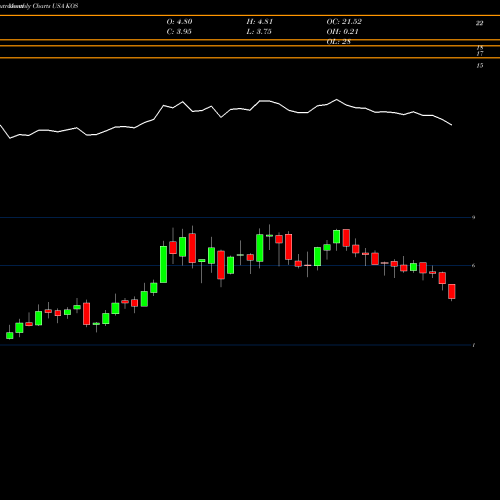Image resolution: width=500 pixels, height=500 pixels.
Task: Click the 'C: 3.95' close value
Action: point(179,32)
